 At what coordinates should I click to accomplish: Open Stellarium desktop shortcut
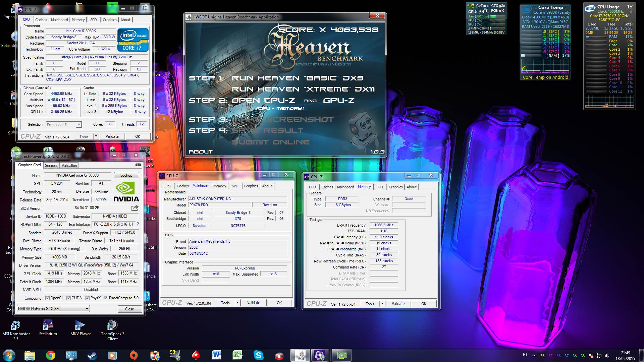click(48, 328)
